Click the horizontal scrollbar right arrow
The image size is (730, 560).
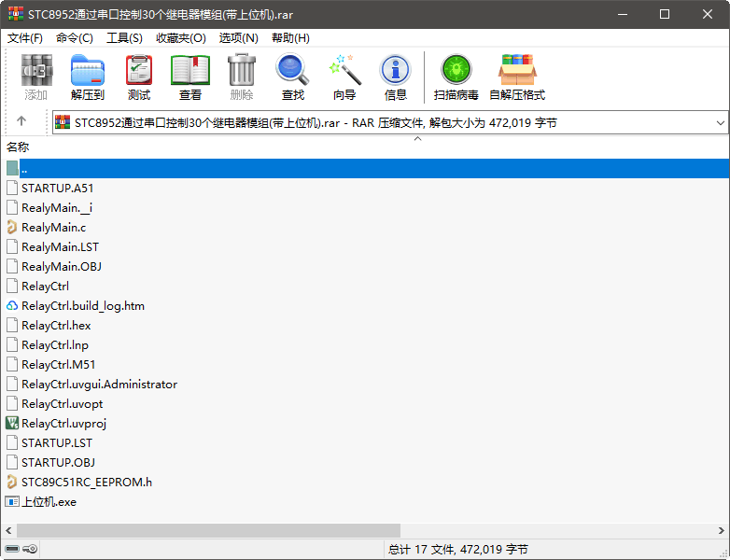click(x=722, y=530)
